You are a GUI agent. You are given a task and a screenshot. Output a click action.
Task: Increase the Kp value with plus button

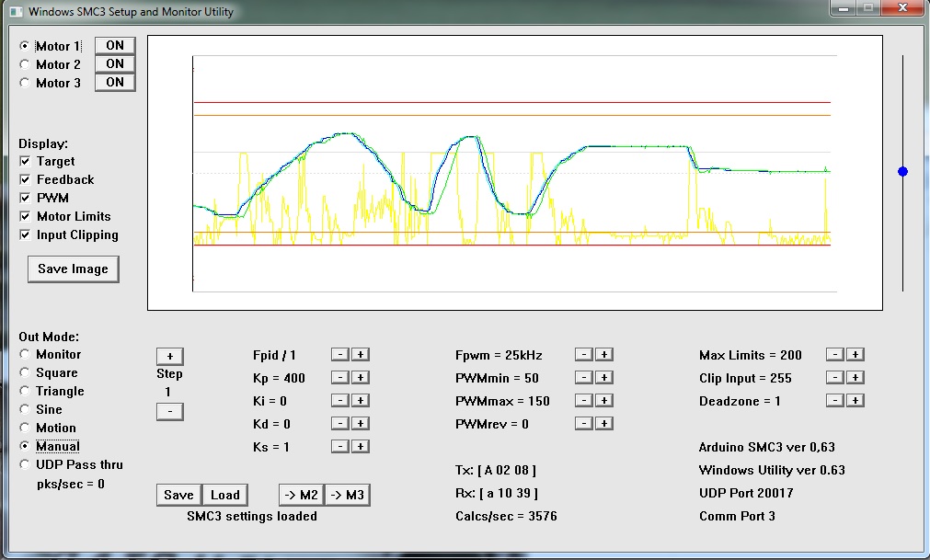[361, 378]
